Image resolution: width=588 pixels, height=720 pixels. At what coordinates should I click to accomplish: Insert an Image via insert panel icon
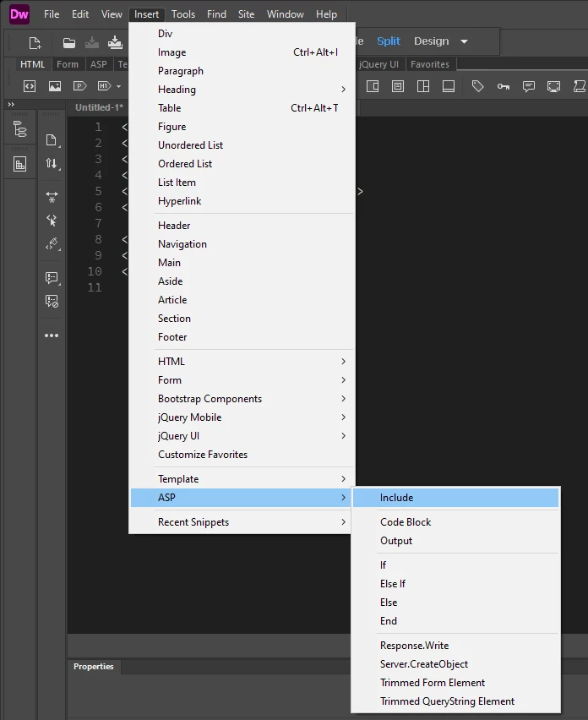pyautogui.click(x=55, y=86)
